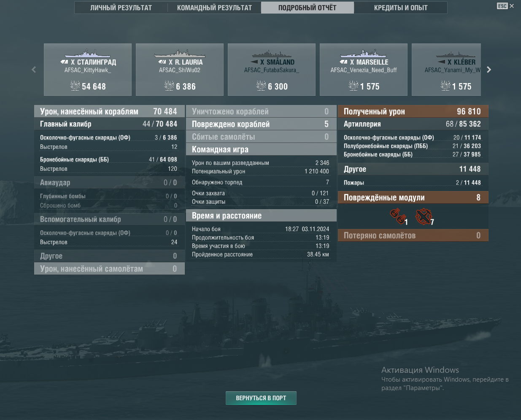The width and height of the screenshot is (521, 420).
Task: Switch to the ЛИЧНЫЙ РЕЗУЛЬТАТ tab
Action: tap(121, 8)
